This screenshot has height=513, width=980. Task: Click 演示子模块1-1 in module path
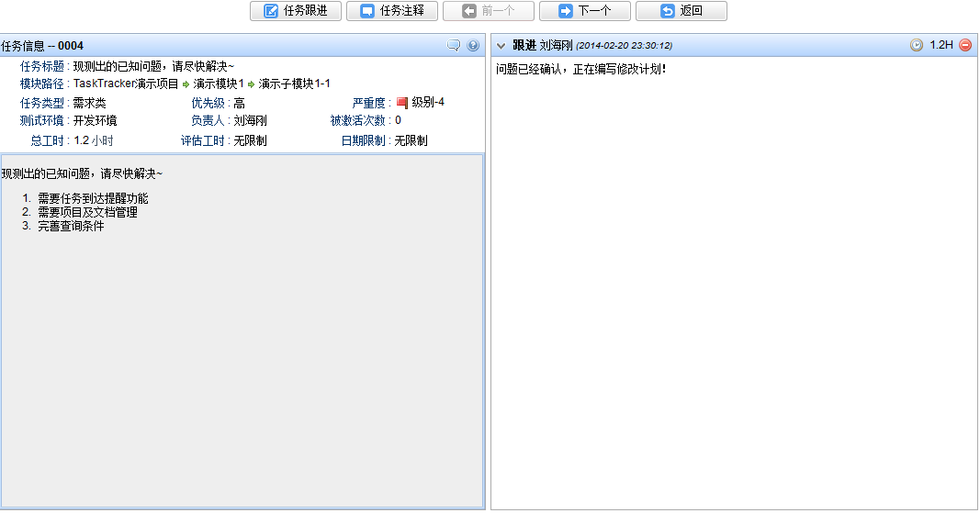[294, 84]
